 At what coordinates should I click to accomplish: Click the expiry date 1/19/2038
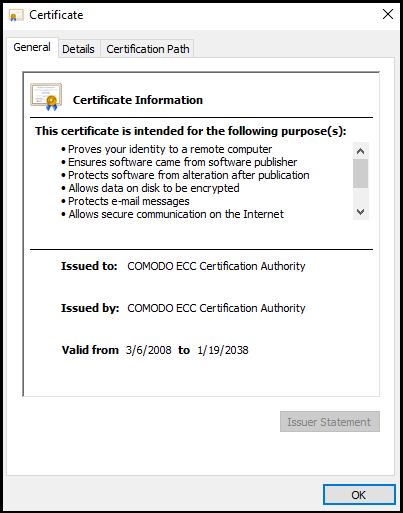[223, 350]
